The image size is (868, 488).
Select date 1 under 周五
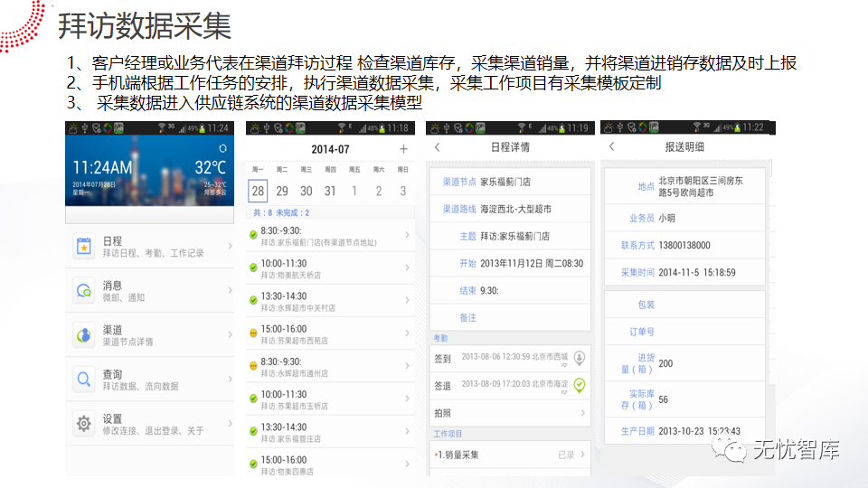point(354,191)
